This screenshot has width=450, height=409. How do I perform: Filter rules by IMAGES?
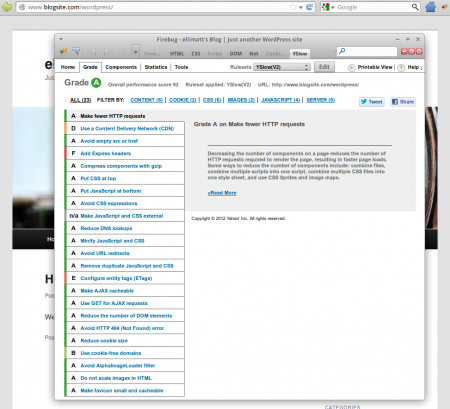pyautogui.click(x=241, y=100)
